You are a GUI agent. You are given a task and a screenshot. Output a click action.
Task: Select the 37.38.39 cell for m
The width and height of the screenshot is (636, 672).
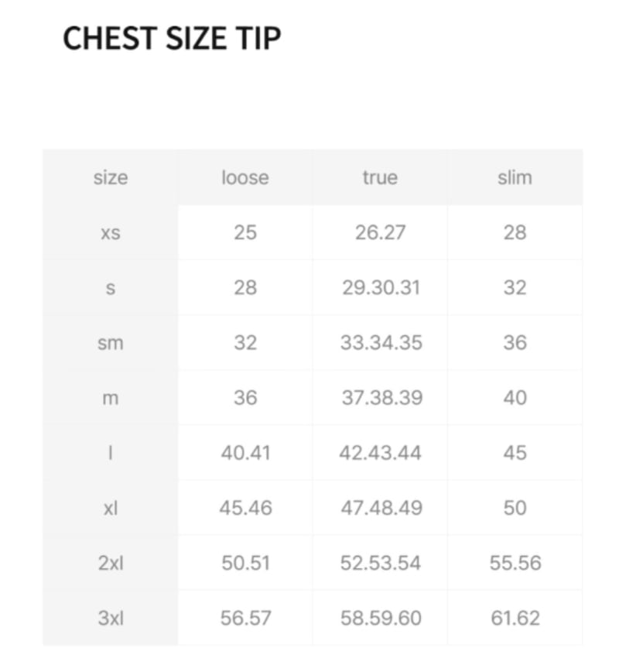[381, 398]
